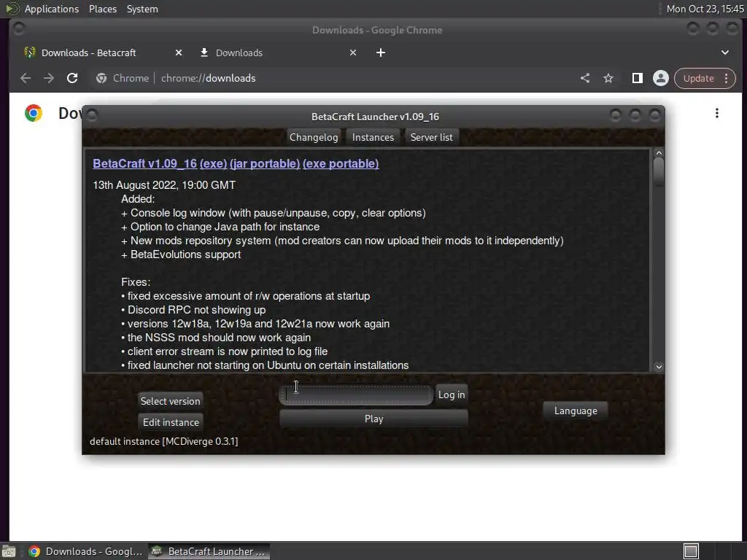Click the show desktop taskbar icon
747x560 pixels.
pyautogui.click(x=9, y=551)
